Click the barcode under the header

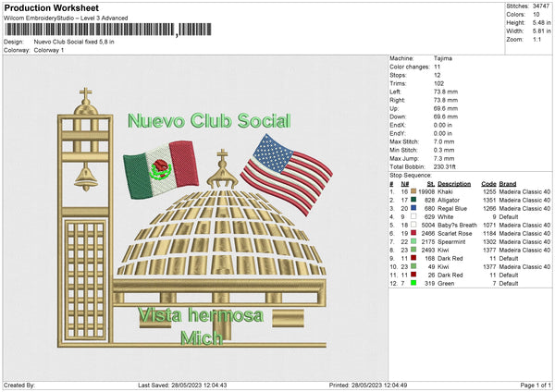[x=108, y=30]
